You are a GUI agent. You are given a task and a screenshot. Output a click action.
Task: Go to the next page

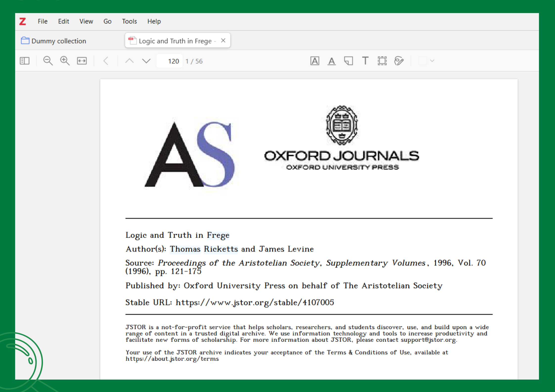click(x=146, y=61)
